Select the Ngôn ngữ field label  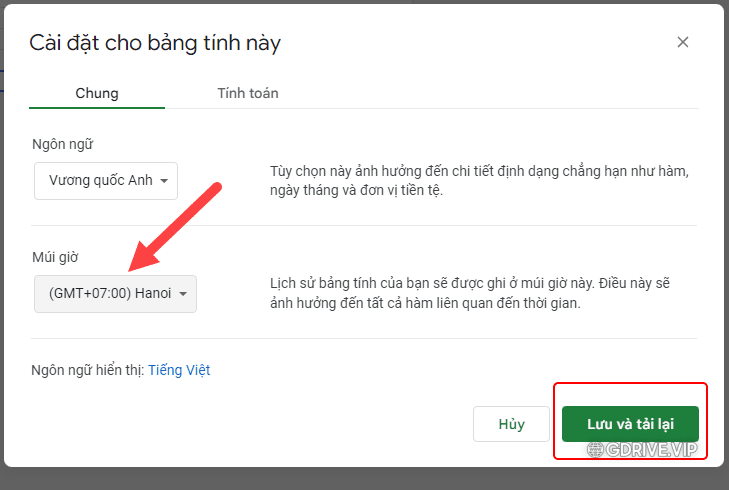pyautogui.click(x=62, y=145)
